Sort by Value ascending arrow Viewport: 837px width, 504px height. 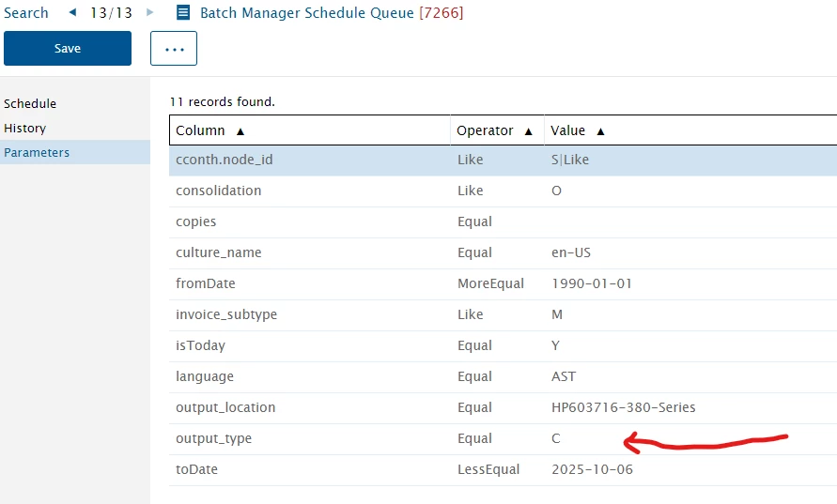pos(600,131)
